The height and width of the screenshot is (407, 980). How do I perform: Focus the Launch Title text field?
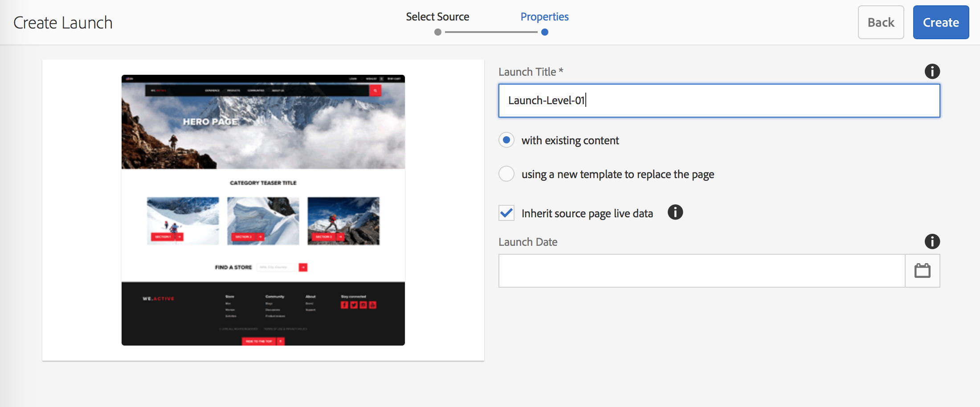[x=719, y=101]
